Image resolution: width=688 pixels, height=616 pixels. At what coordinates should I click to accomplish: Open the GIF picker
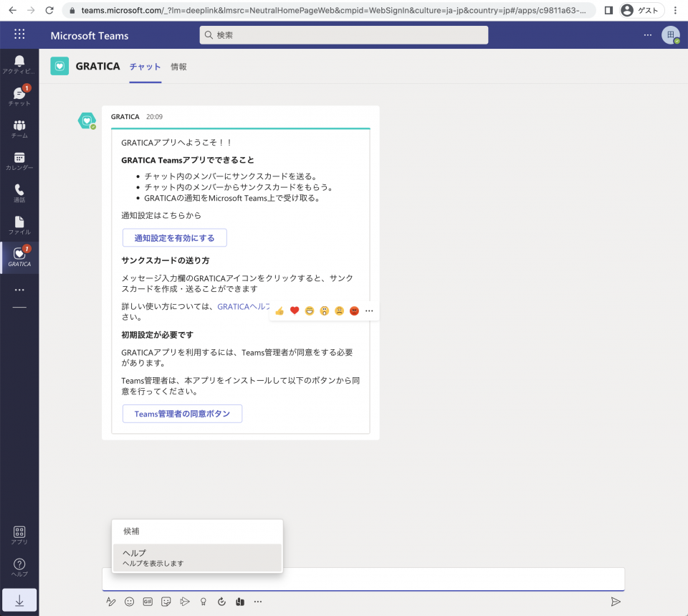tap(148, 602)
